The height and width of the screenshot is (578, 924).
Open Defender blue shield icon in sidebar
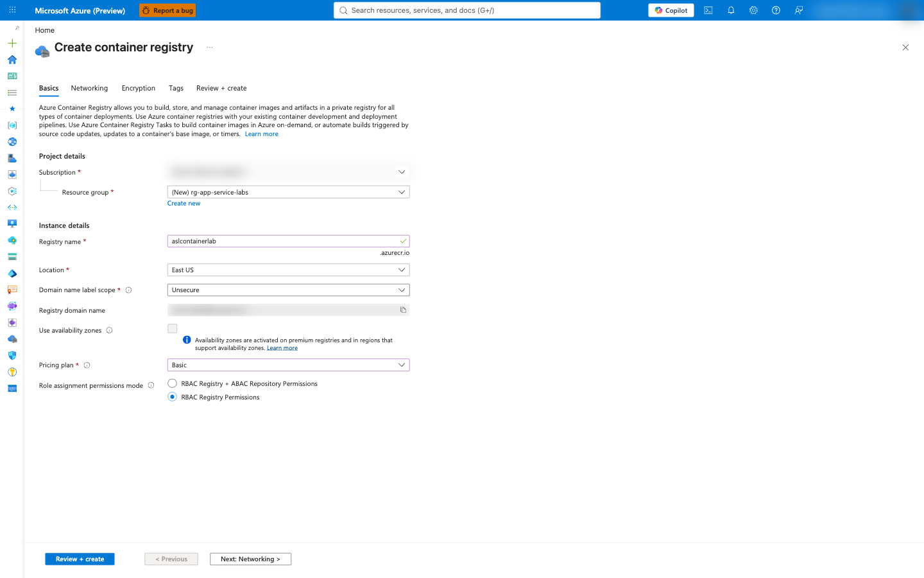click(x=12, y=355)
